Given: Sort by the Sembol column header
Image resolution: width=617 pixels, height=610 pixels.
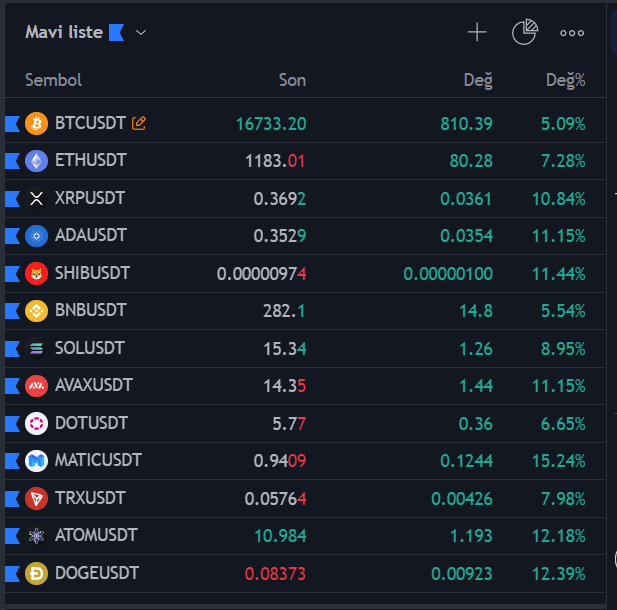Looking at the screenshot, I should coord(53,80).
